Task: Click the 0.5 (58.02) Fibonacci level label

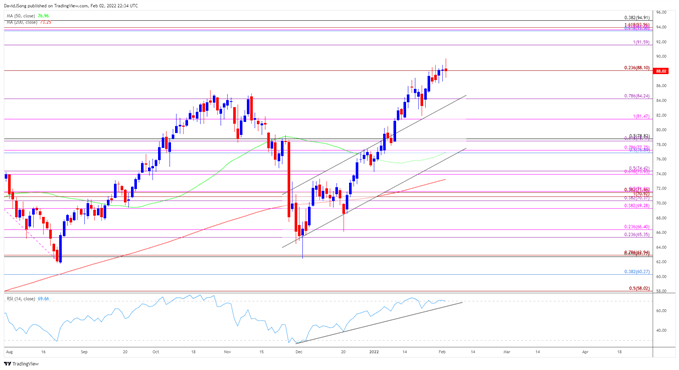Action: (639, 288)
